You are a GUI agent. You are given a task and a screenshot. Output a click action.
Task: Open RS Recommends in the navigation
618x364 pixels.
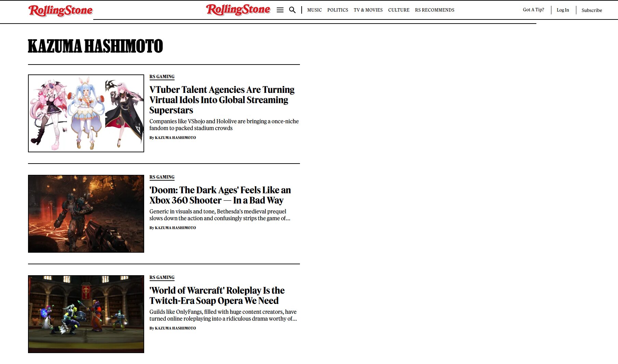point(435,10)
